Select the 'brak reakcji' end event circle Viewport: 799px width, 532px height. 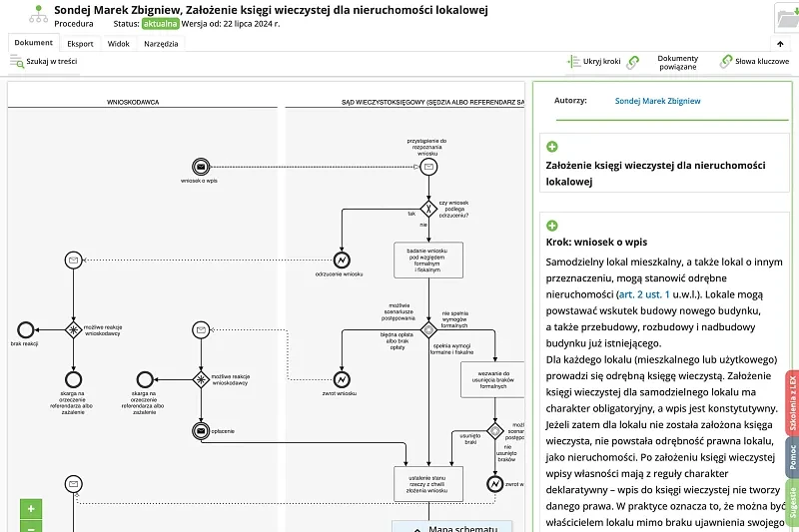(26, 330)
